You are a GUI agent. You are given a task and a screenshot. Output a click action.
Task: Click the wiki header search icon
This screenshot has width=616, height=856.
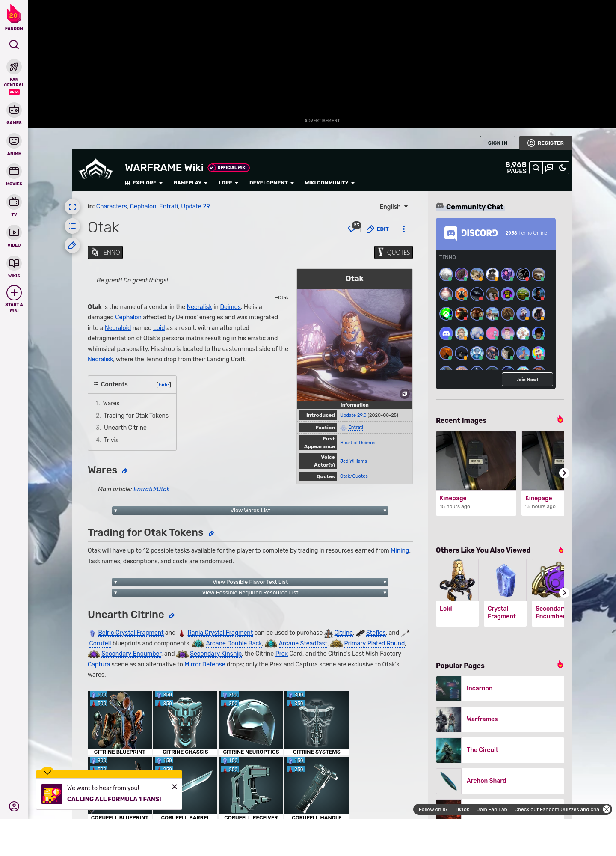[536, 168]
